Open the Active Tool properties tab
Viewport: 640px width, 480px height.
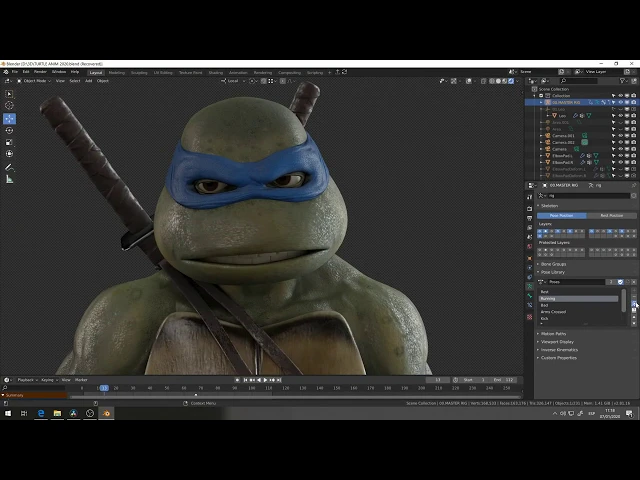pyautogui.click(x=529, y=197)
